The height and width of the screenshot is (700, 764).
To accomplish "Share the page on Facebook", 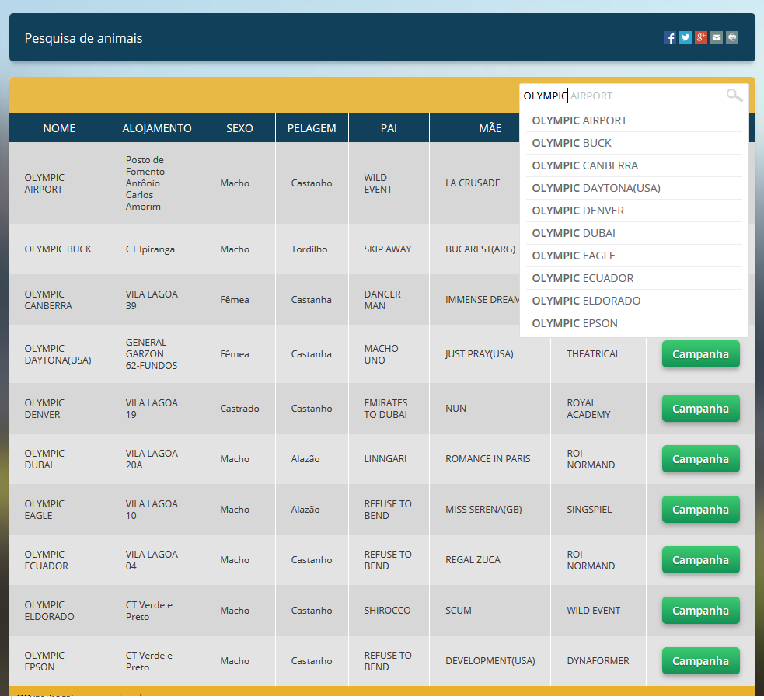I will [669, 37].
